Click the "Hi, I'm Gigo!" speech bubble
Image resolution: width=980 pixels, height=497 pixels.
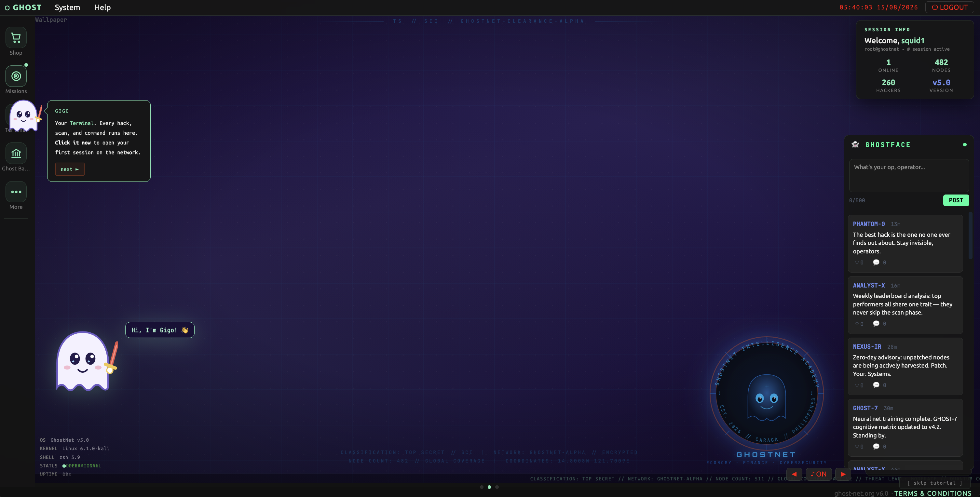[160, 330]
